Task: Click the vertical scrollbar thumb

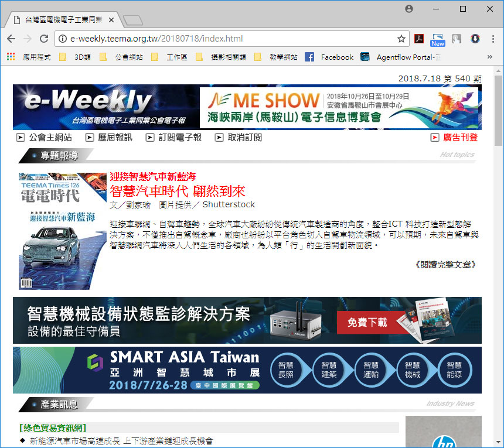Action: [x=498, y=111]
